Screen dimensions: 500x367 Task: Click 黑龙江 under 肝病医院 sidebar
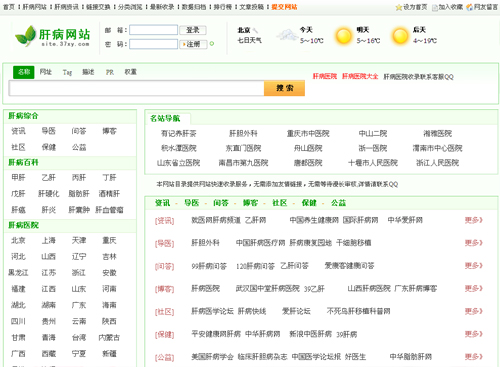18,273
